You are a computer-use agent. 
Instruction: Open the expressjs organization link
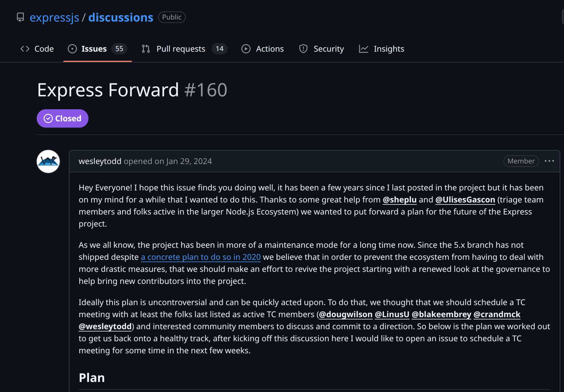[x=54, y=17]
